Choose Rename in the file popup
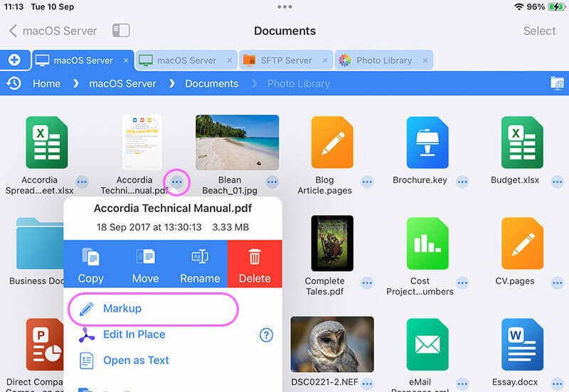 pyautogui.click(x=200, y=264)
